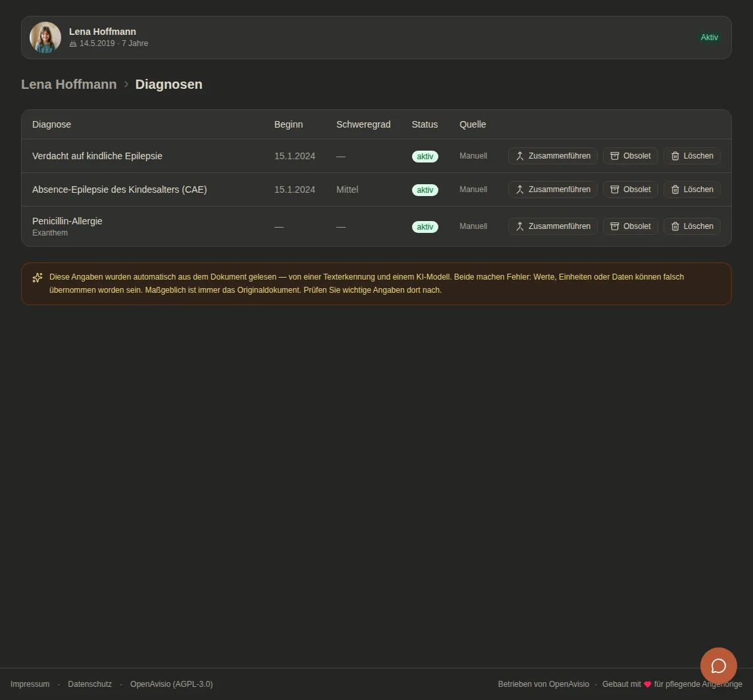Select the 'Verdacht auf kindliche Epilepsie' diagnosis name
Screen dimensions: 753x700
click(97, 156)
